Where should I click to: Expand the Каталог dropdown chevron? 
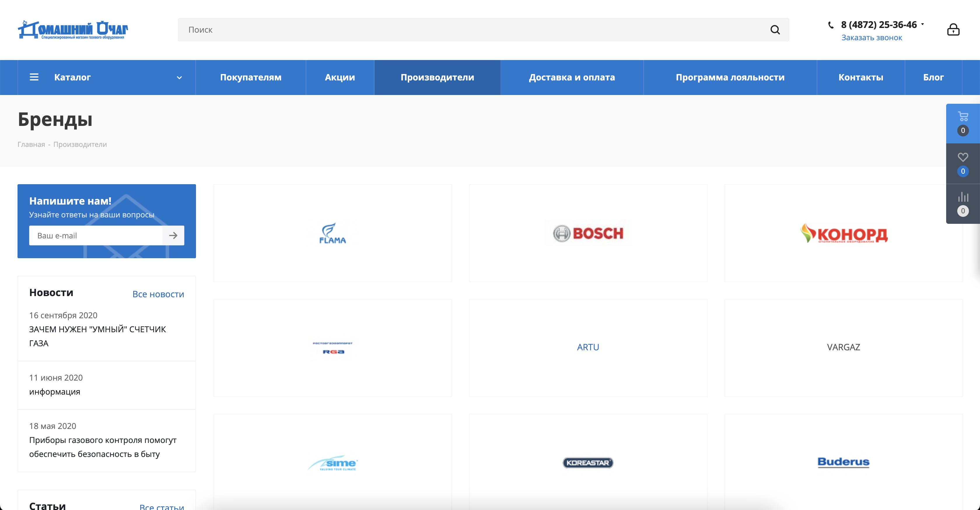click(x=179, y=78)
